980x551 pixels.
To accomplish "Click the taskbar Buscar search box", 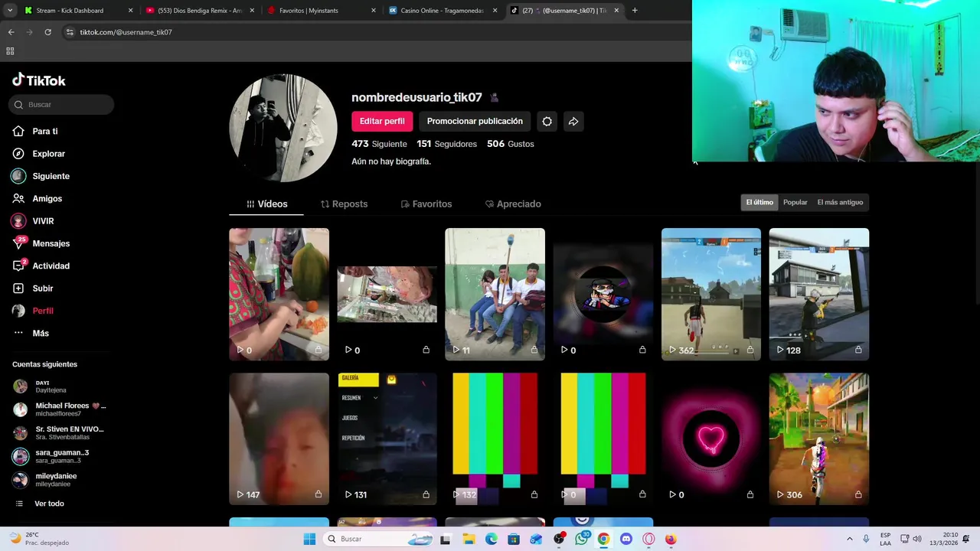I will [379, 539].
